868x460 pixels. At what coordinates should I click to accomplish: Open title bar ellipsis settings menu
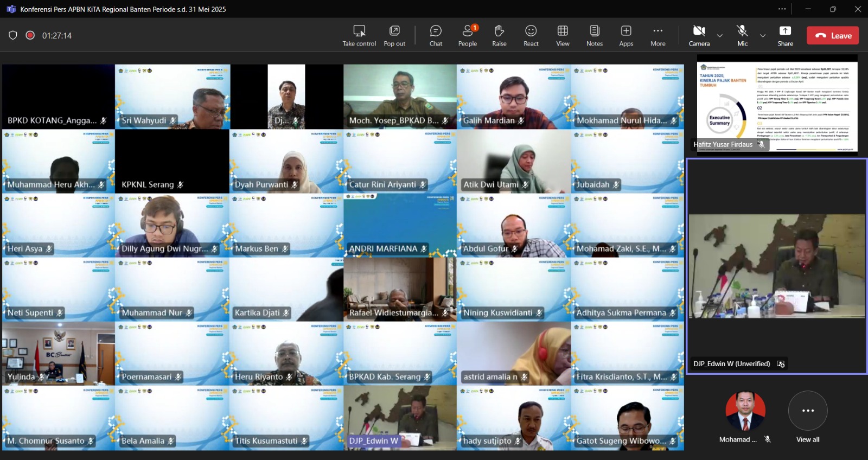click(782, 9)
